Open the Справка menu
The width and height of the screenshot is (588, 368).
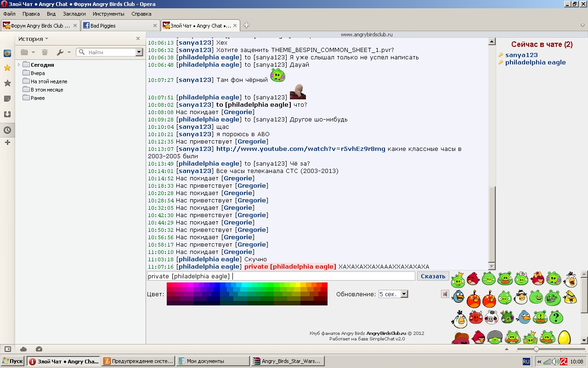click(x=141, y=14)
